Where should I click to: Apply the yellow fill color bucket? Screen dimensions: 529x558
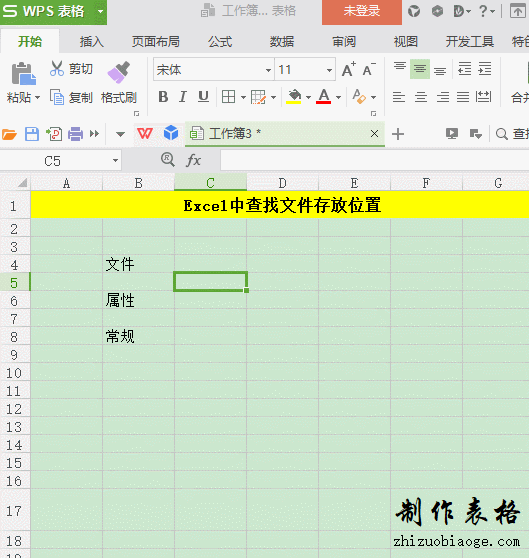(294, 96)
